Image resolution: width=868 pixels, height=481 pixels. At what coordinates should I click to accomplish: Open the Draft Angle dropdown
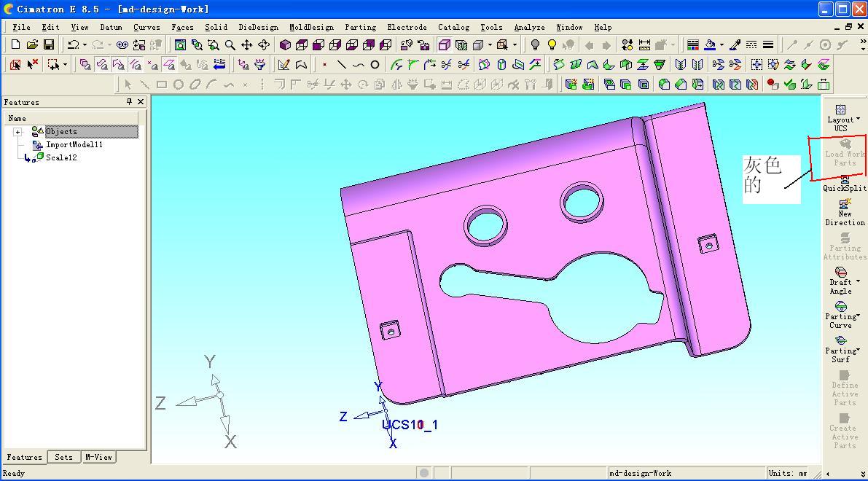click(858, 281)
